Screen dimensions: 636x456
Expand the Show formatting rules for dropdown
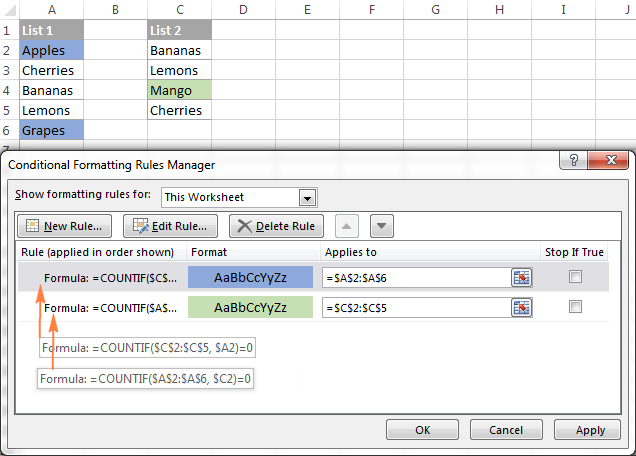(x=308, y=197)
